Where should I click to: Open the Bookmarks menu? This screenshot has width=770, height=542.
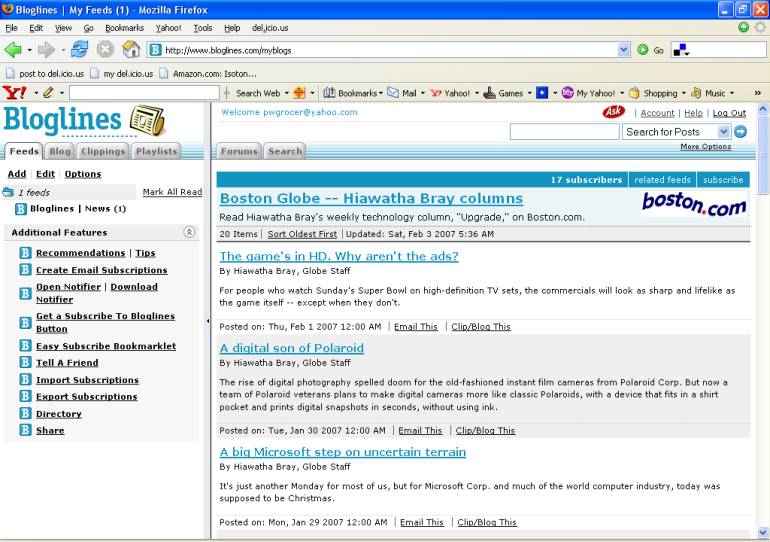coord(124,28)
